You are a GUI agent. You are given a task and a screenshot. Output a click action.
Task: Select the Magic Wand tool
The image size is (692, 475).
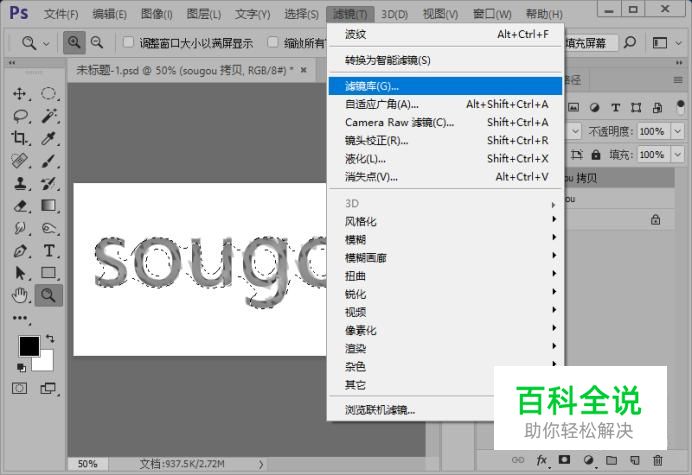49,116
